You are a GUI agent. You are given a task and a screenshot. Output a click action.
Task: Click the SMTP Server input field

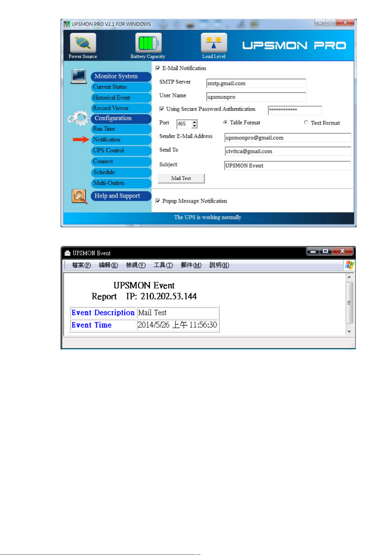pyautogui.click(x=256, y=83)
